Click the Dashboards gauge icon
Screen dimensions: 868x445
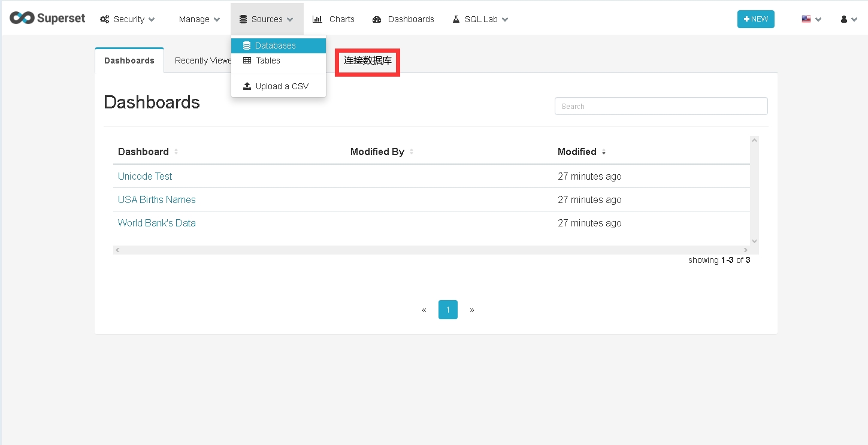coord(377,19)
